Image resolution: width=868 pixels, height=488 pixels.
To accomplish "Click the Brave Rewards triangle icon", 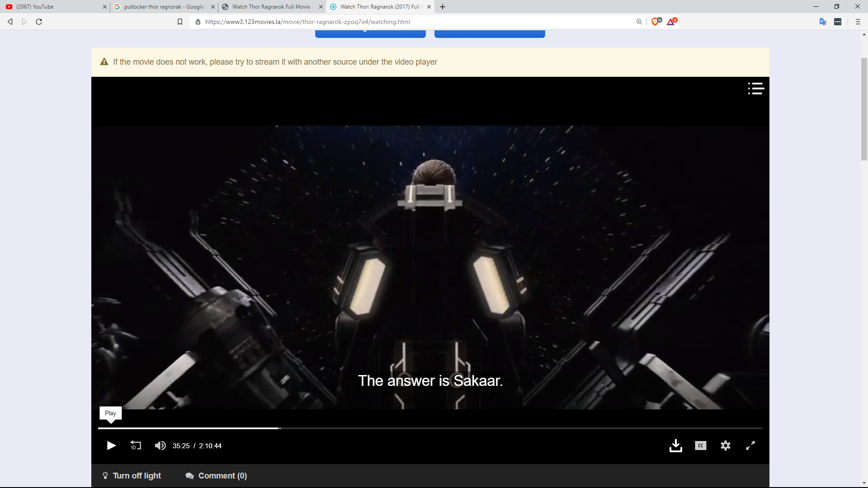I will point(671,22).
